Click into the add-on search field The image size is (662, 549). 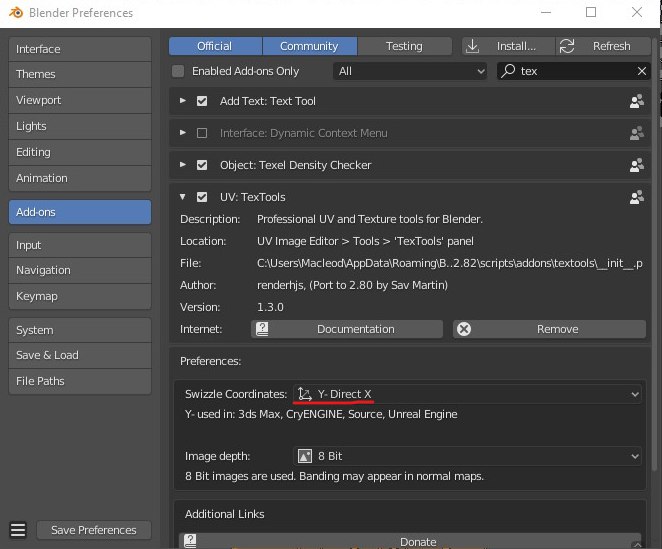coord(573,71)
